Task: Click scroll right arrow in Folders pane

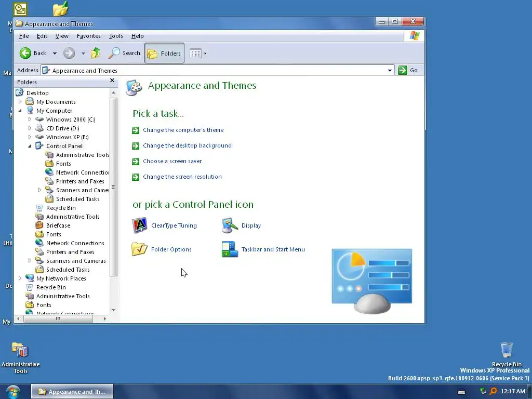Action: click(x=105, y=318)
